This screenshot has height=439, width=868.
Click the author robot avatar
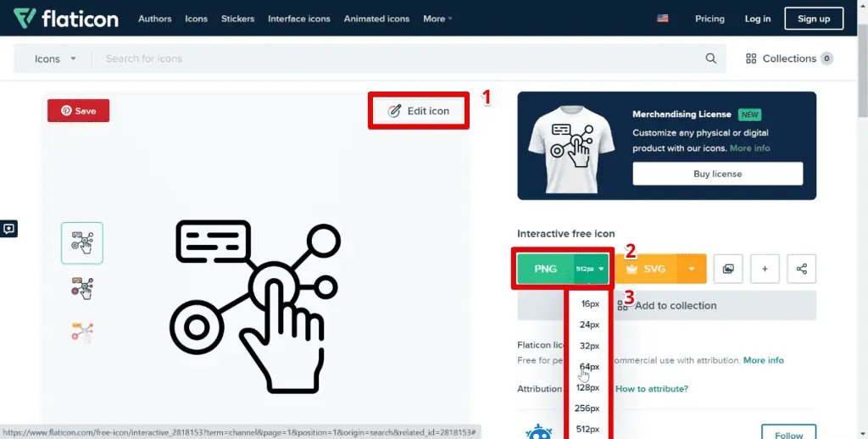[538, 431]
